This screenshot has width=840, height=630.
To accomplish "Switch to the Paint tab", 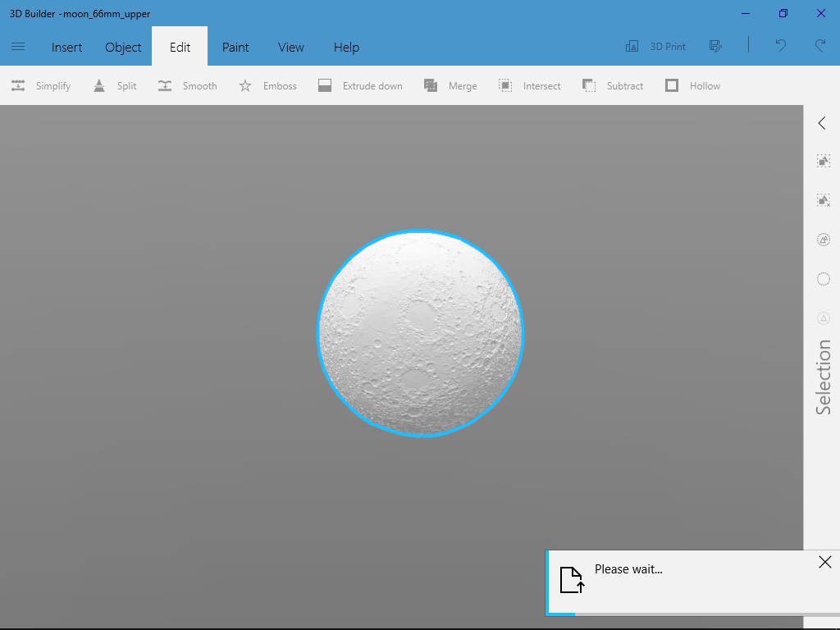I will click(x=235, y=47).
